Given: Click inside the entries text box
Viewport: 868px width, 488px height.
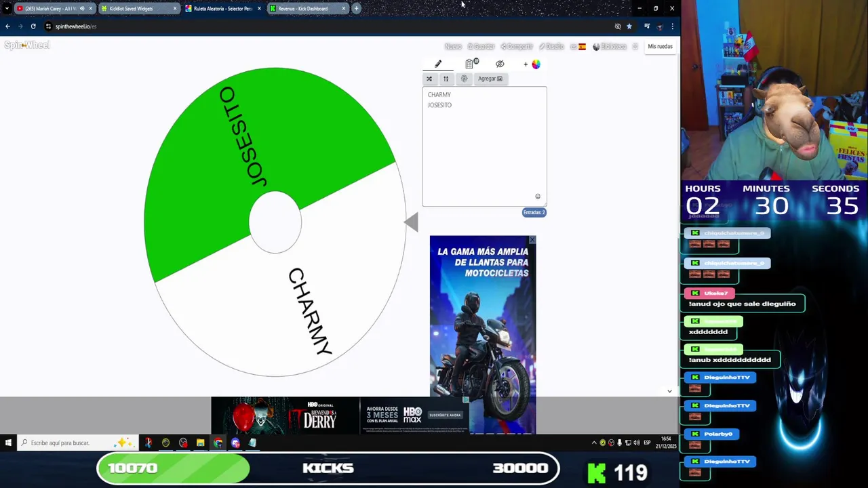Looking at the screenshot, I should [484, 146].
